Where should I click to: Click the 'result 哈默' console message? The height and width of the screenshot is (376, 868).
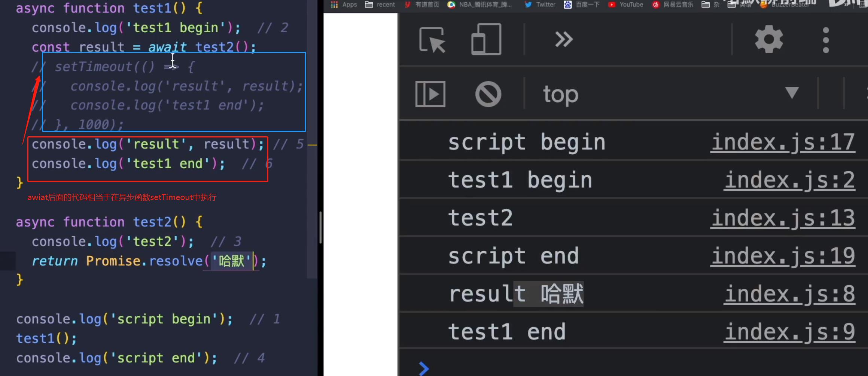point(516,294)
